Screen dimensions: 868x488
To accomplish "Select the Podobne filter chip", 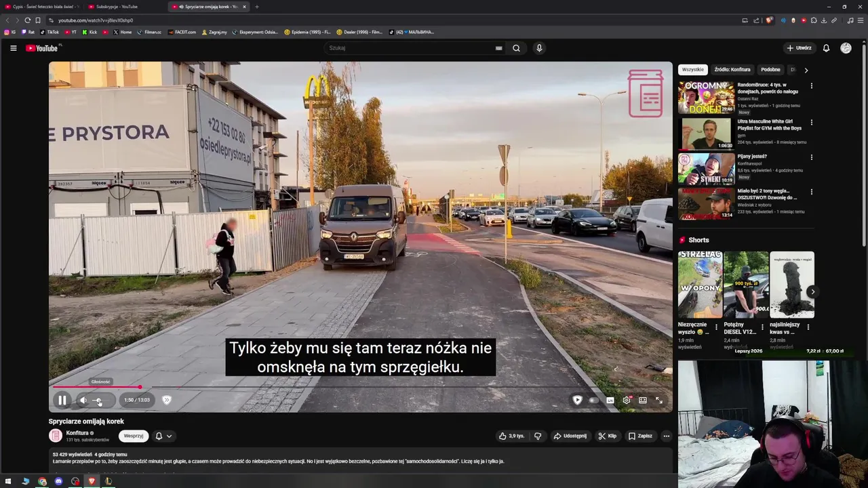I will [770, 70].
